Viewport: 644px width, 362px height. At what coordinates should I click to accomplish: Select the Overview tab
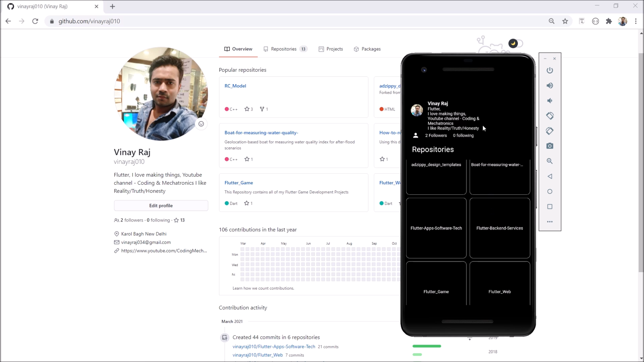238,49
